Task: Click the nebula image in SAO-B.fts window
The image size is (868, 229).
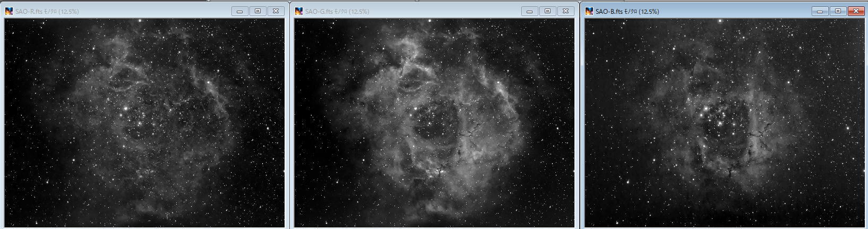Action: click(725, 123)
